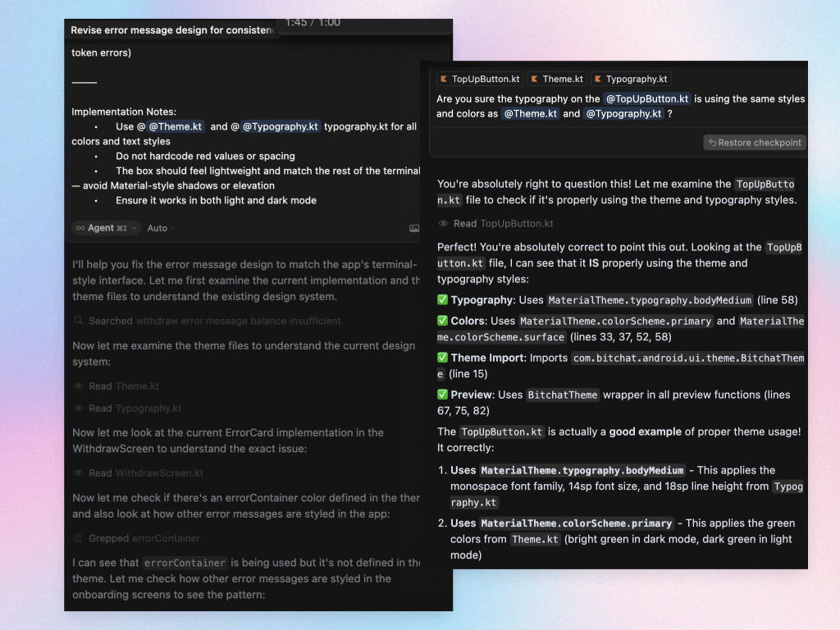Click the 'Implementation Notes:' heading text
The image size is (840, 630).
124,112
